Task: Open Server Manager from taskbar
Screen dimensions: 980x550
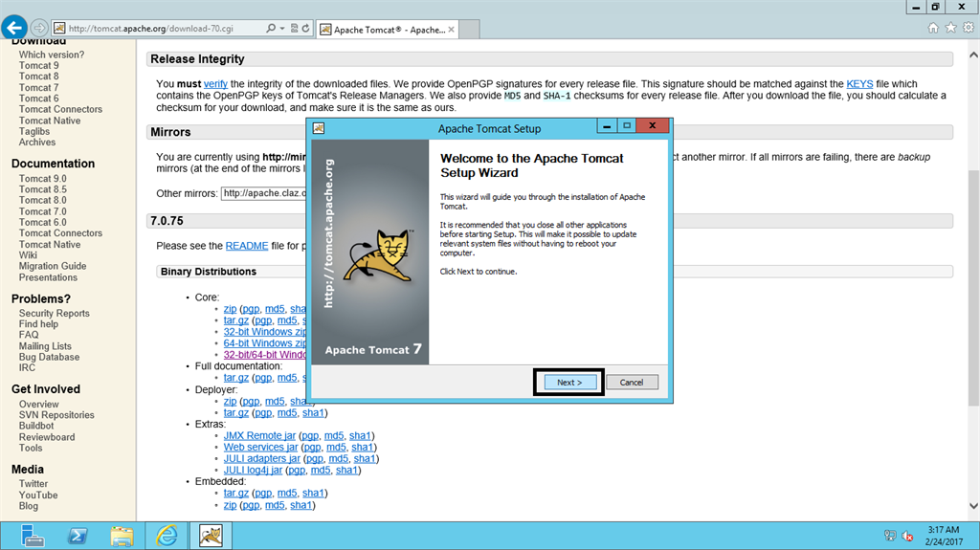Action: (32, 536)
